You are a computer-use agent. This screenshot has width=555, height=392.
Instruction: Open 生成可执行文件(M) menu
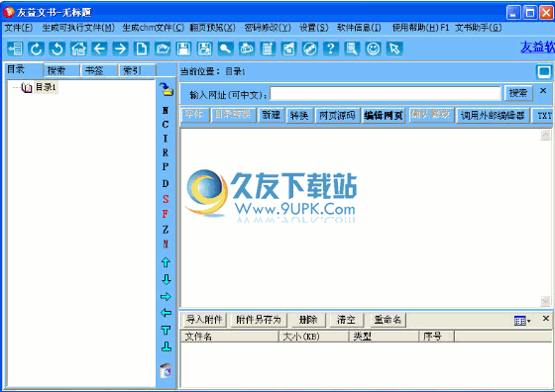pos(78,28)
